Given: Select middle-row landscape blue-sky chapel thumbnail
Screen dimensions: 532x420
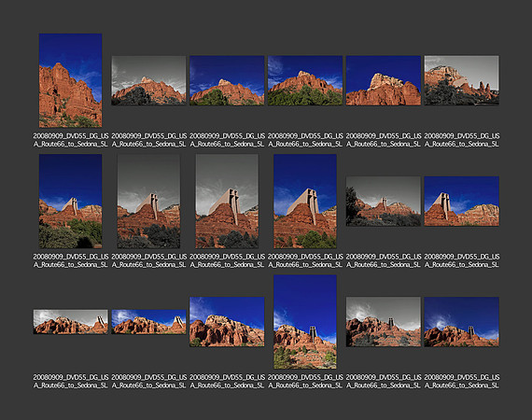Looking at the screenshot, I should pyautogui.click(x=461, y=202).
